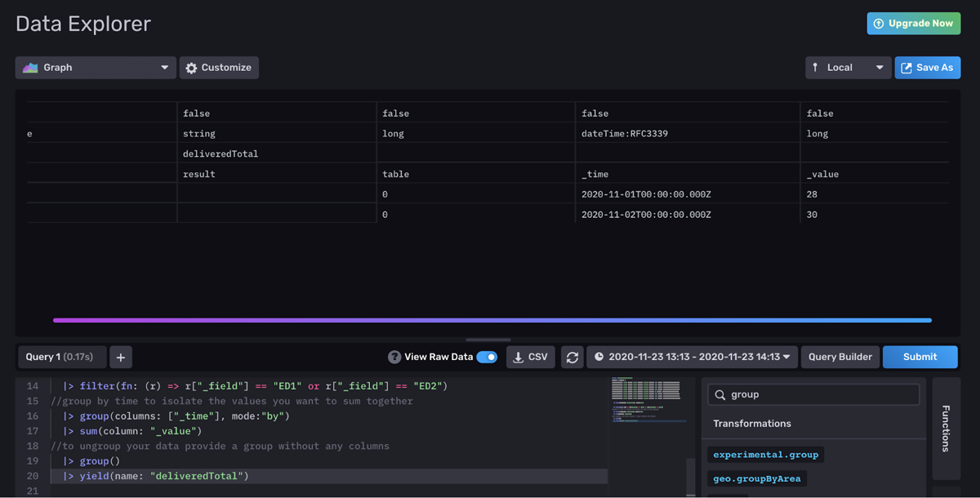Click the sum(column: "_value") code line
The height and width of the screenshot is (498, 980).
(x=132, y=431)
